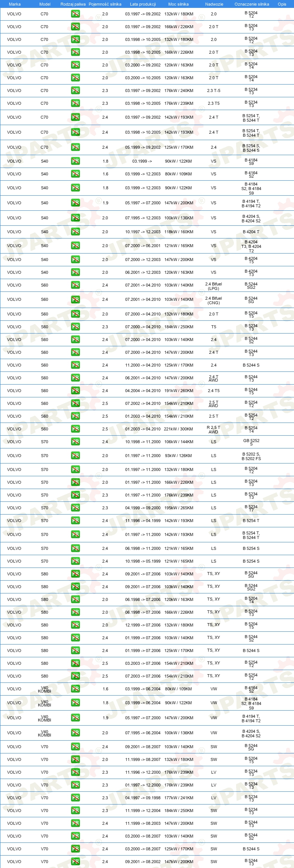Click fuel icon in S40 121kW / 165KM row
Image resolution: width=294 pixels, height=868 pixels.
pyautogui.click(x=75, y=246)
